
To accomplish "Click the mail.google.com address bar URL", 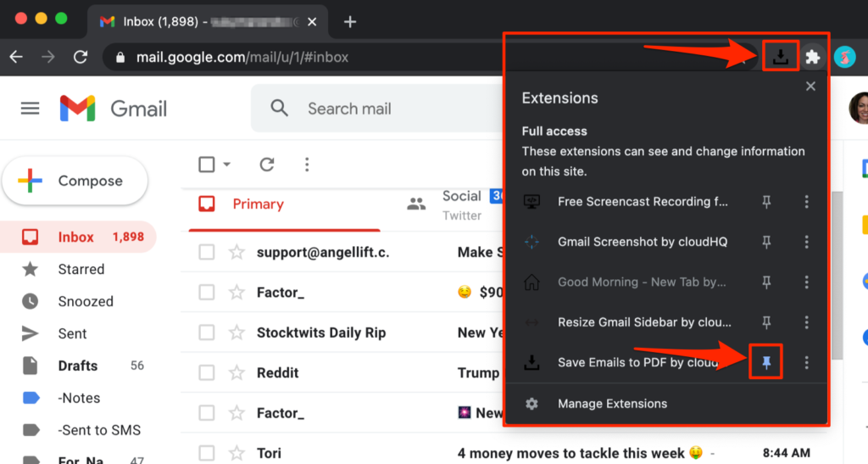I will pos(242,58).
